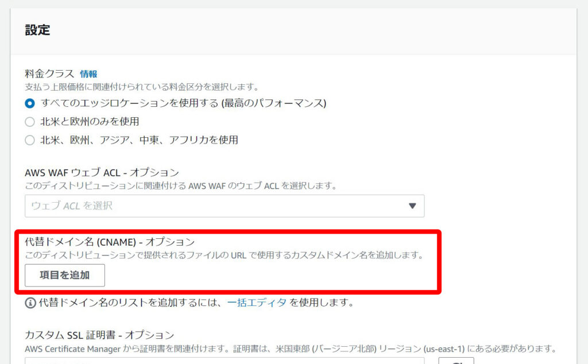Click the 代替ドメイン名 (CNAME) - オプション label
This screenshot has width=588, height=364.
click(110, 242)
